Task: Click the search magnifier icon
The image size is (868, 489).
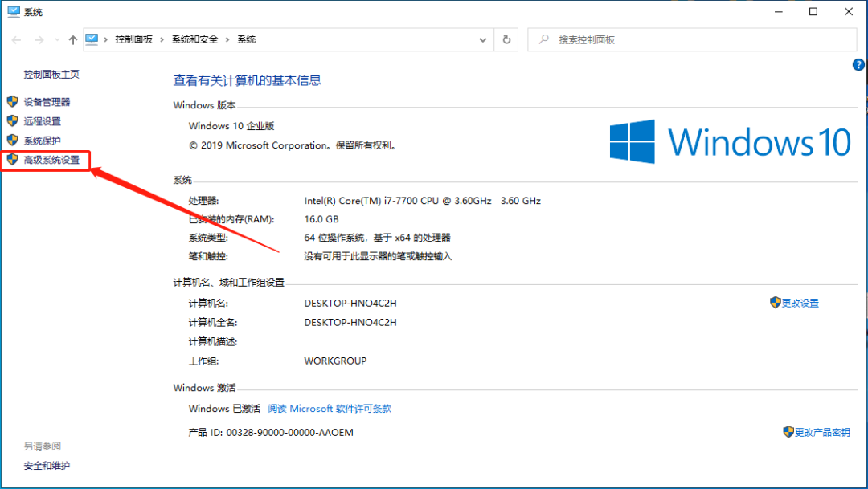Action: click(544, 39)
